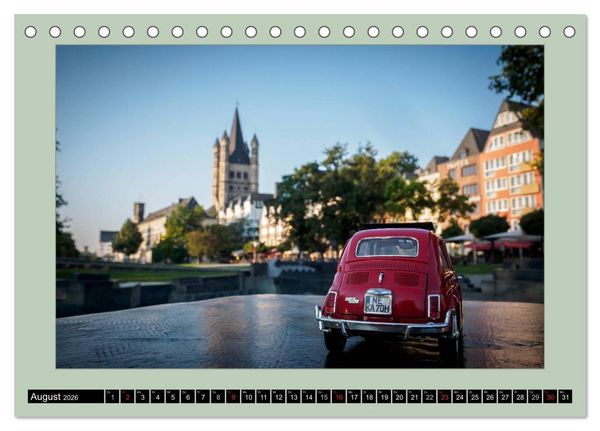Select day 31 in the calendar strip
The width and height of the screenshot is (600, 431).
tap(566, 397)
